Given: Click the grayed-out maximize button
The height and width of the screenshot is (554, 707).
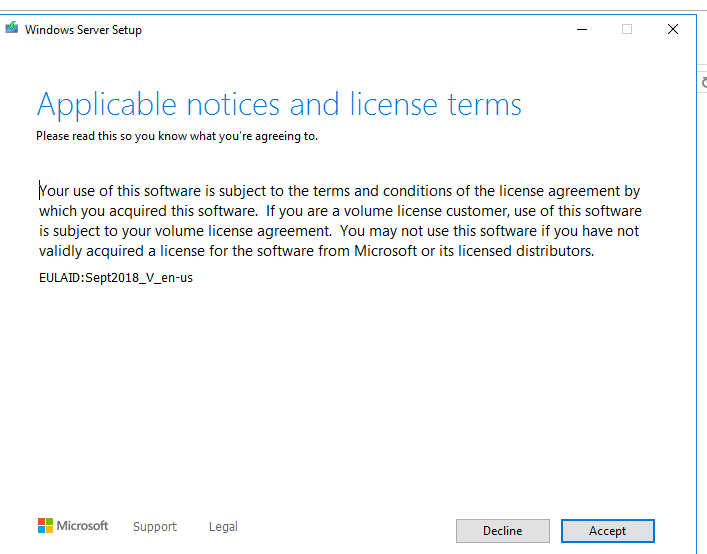Looking at the screenshot, I should [627, 29].
